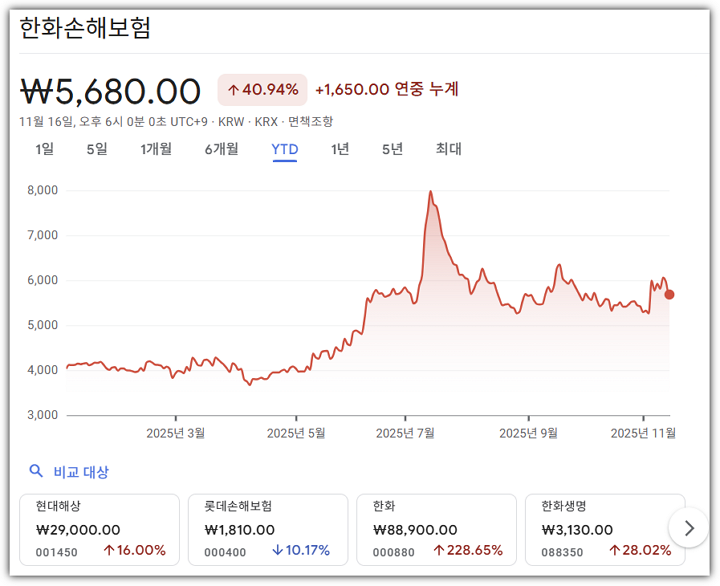Image resolution: width=720 pixels, height=586 pixels.
Task: Click the ₩29,000.00 price on 현대해상 card
Action: click(x=78, y=530)
